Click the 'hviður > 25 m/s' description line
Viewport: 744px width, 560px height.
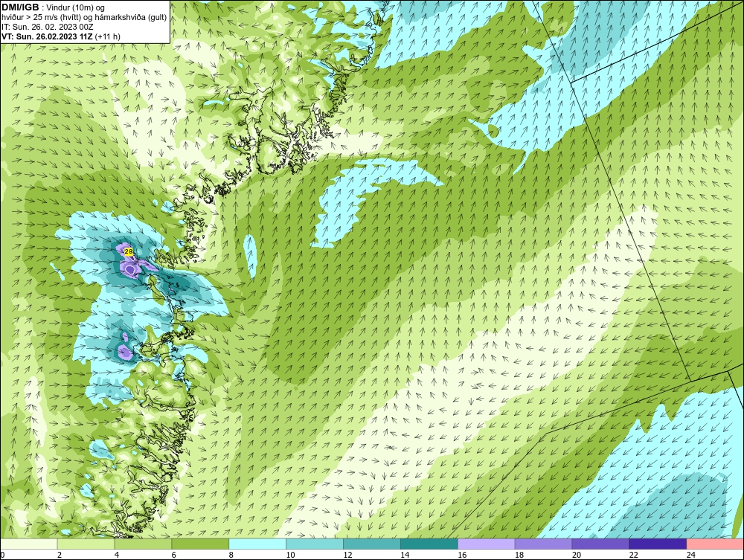pos(84,18)
